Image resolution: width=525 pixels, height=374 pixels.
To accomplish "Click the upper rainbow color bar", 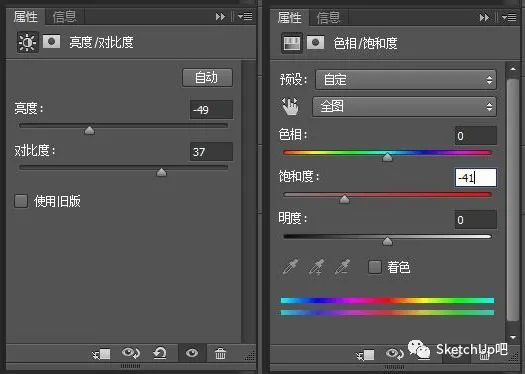I will (387, 300).
